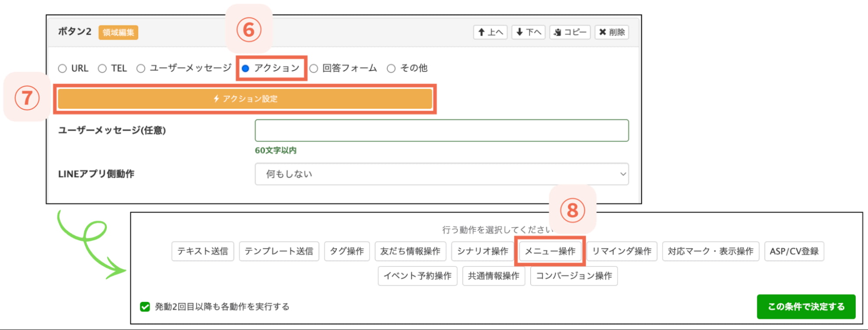This screenshot has height=330, width=868.
Task: Choose the ユーザーメッセージ radio option
Action: tap(141, 69)
